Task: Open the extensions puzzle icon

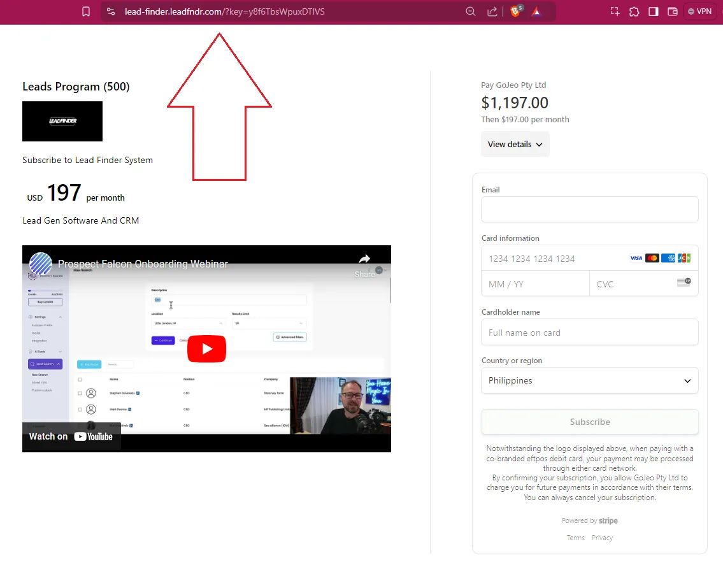Action: (634, 11)
